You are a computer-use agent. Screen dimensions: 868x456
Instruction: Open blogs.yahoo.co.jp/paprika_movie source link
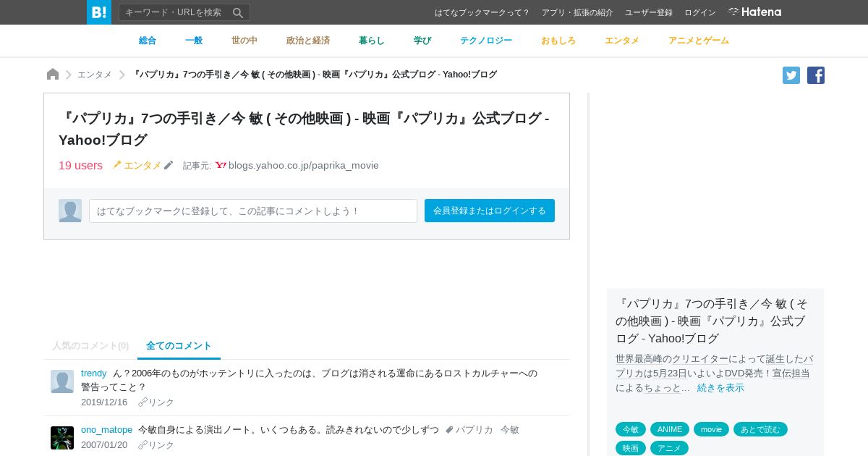[304, 165]
